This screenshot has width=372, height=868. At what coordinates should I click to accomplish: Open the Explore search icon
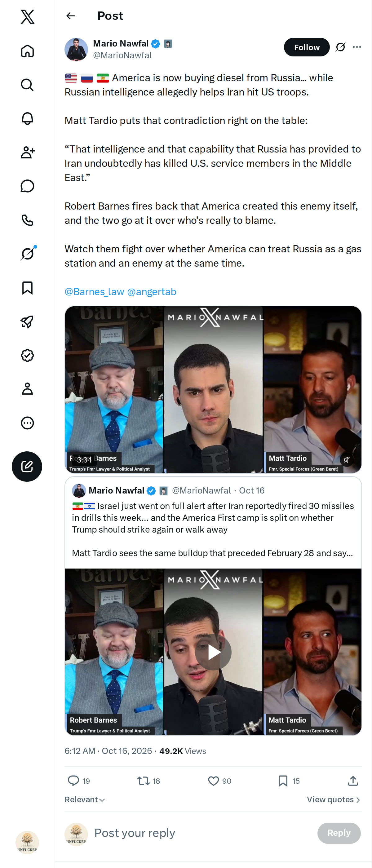pos(27,85)
